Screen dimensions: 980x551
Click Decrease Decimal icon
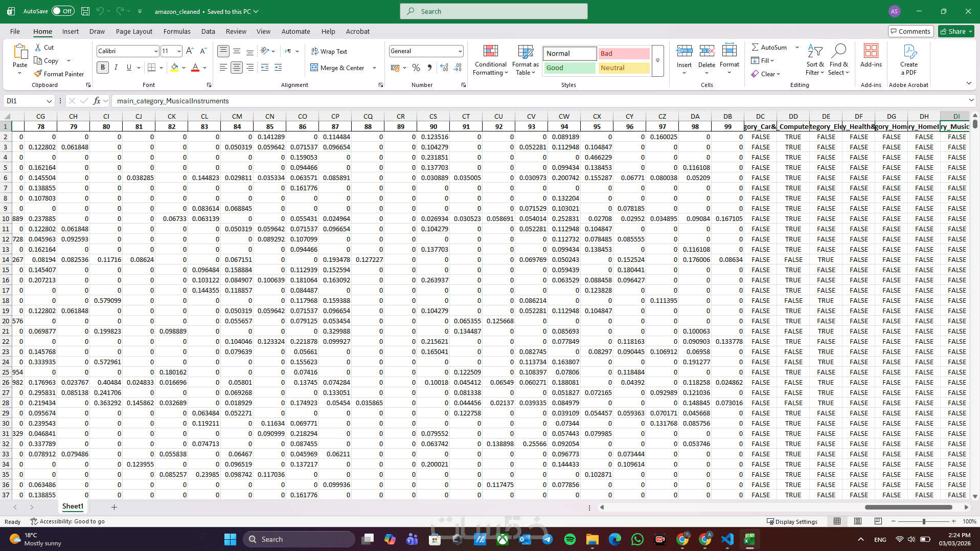pyautogui.click(x=458, y=68)
